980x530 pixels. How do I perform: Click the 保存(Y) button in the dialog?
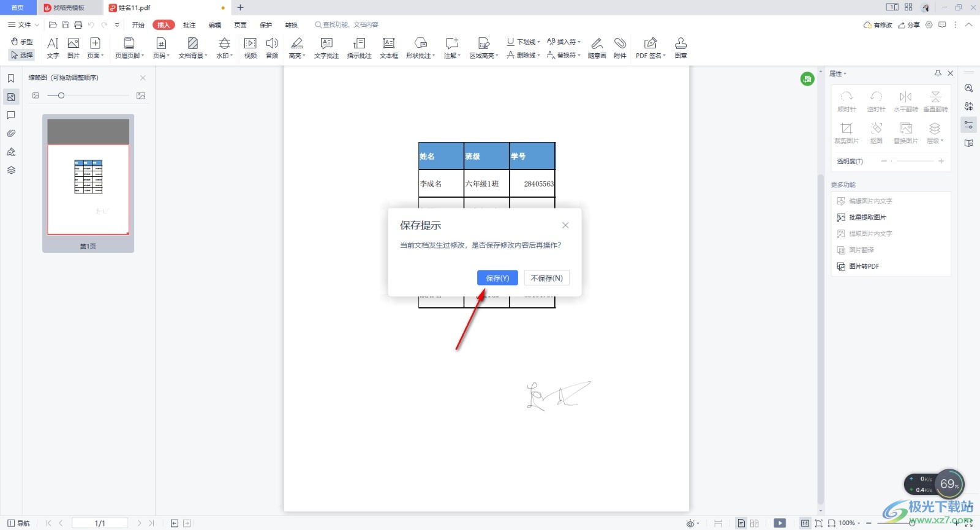click(497, 278)
